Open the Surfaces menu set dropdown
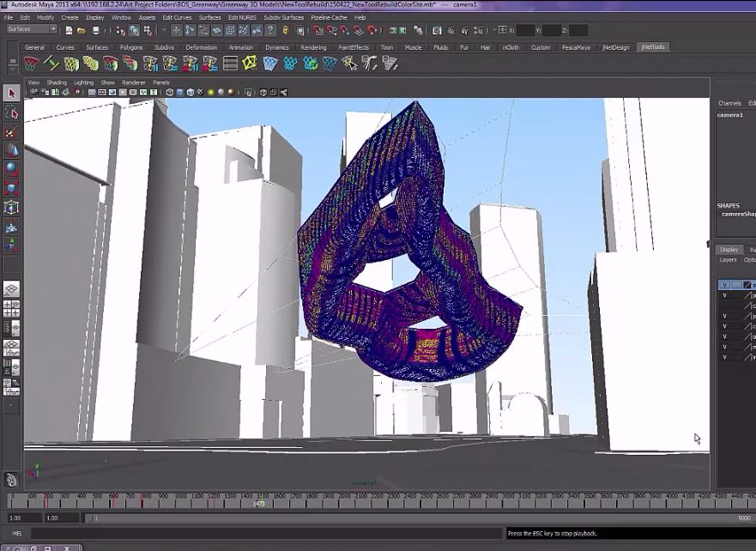756x551 pixels. click(x=32, y=29)
